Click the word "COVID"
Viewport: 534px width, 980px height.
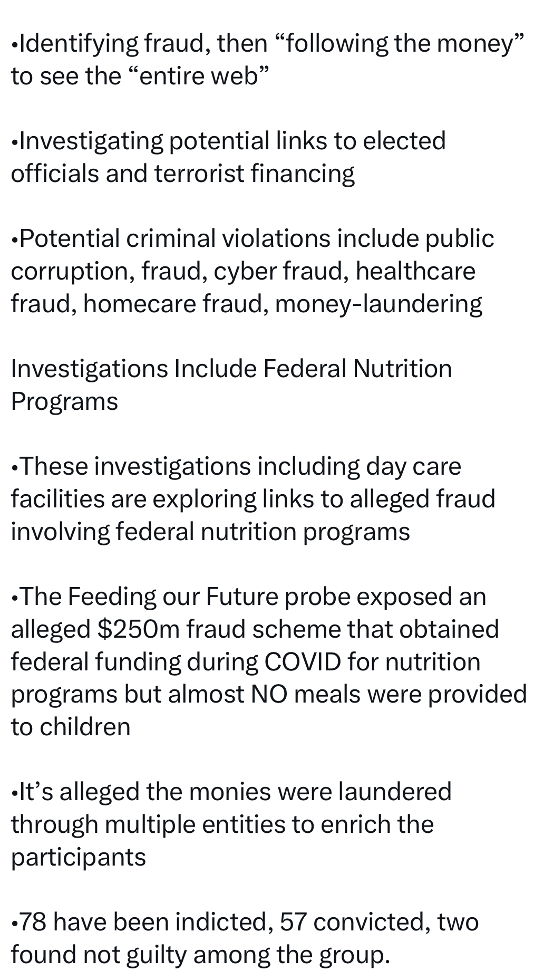(x=303, y=662)
